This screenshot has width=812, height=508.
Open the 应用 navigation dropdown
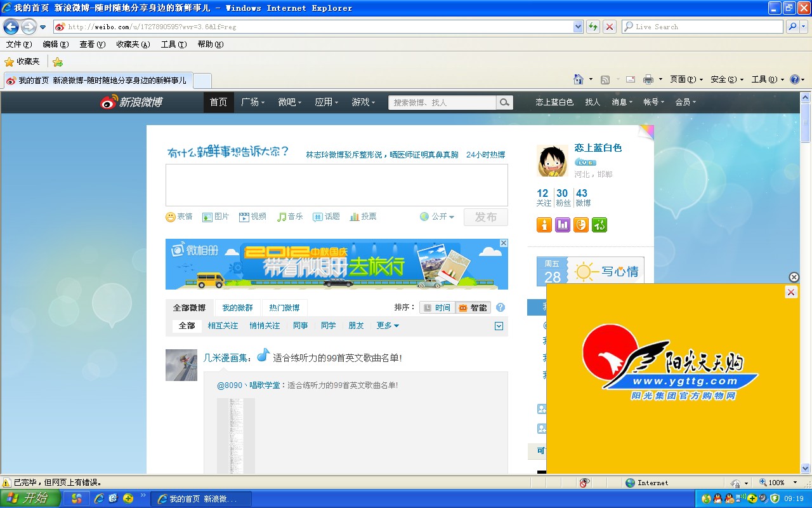click(x=326, y=102)
